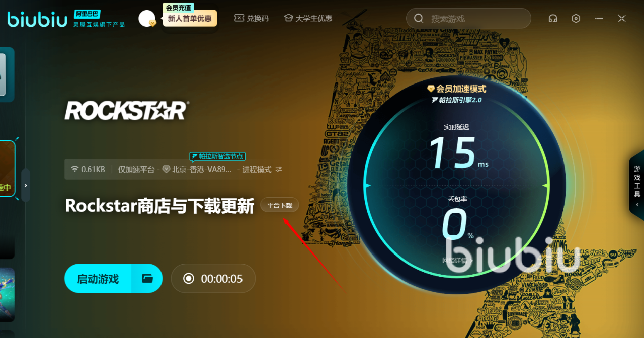Expand the 游戏工具 side panel
The image size is (644, 338).
(637, 185)
